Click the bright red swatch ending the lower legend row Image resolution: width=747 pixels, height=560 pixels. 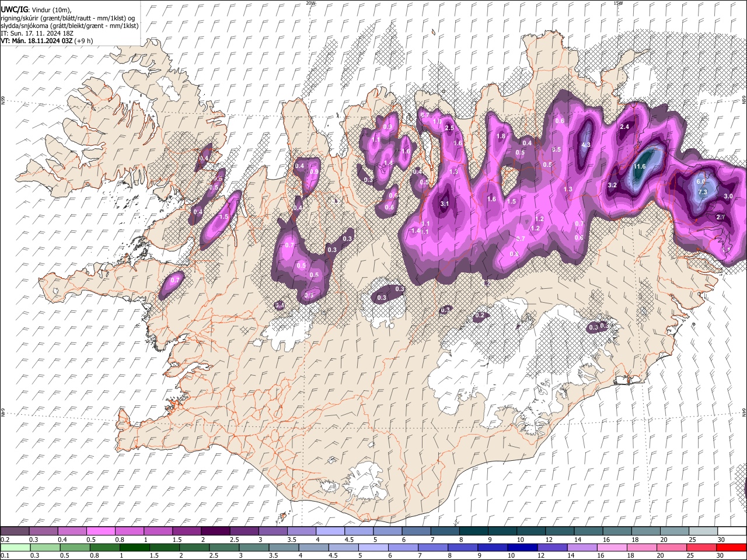pyautogui.click(x=732, y=547)
